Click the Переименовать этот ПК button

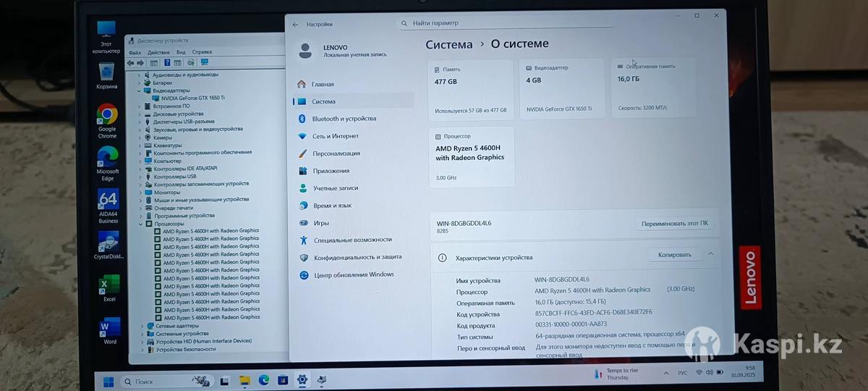tap(674, 224)
